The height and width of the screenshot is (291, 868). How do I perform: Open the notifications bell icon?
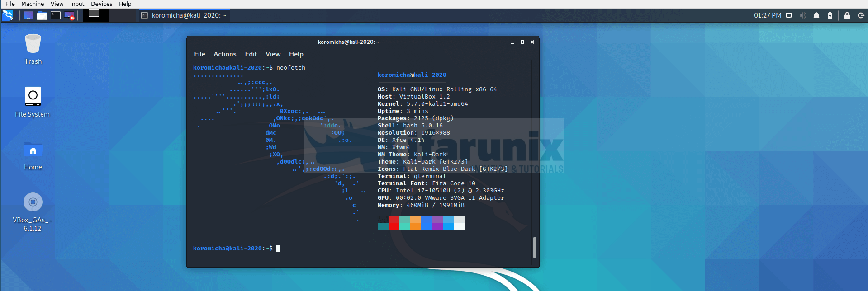pos(816,15)
